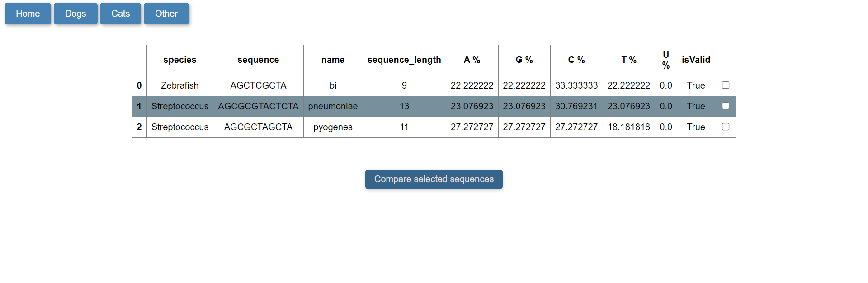Screen dimensions: 868x283
Task: Navigate to the Cats page
Action: (120, 14)
